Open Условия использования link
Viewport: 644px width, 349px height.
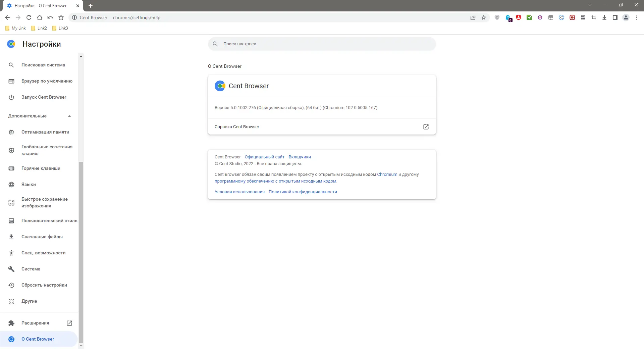239,192
